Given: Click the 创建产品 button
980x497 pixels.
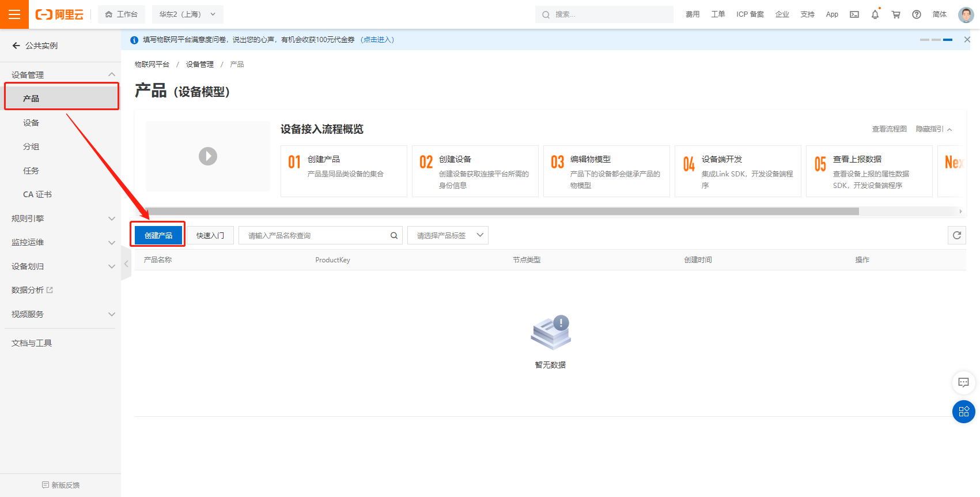Looking at the screenshot, I should pos(158,235).
